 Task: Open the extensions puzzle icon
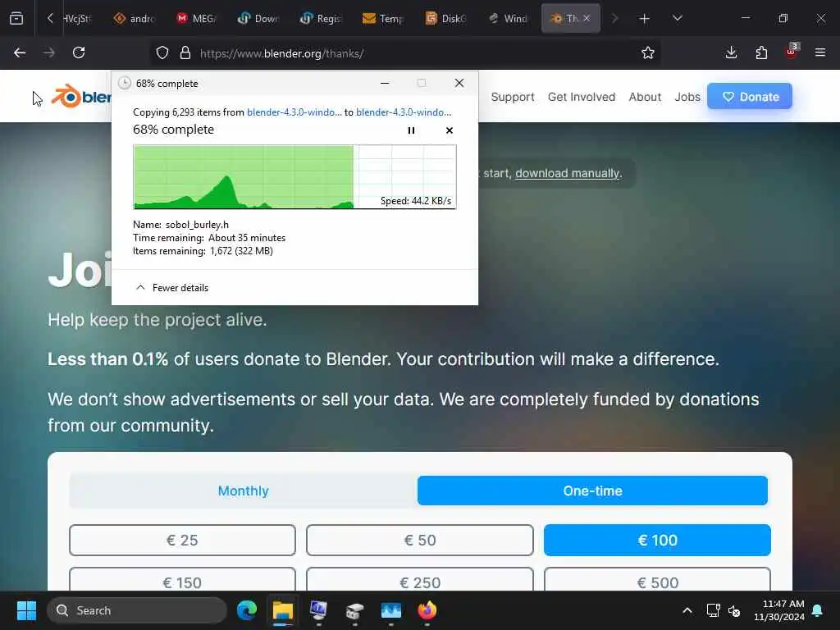click(x=761, y=52)
